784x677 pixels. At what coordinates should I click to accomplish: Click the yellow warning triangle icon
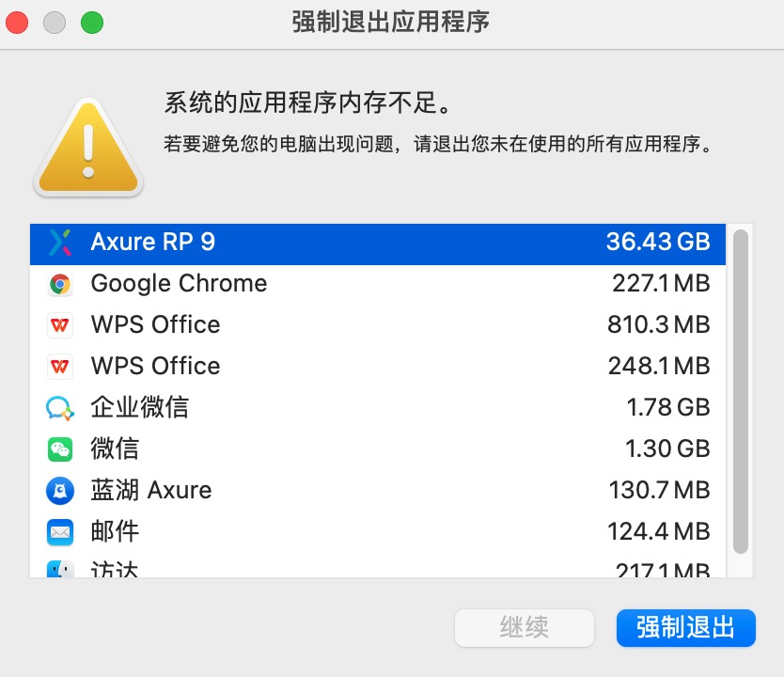88,146
